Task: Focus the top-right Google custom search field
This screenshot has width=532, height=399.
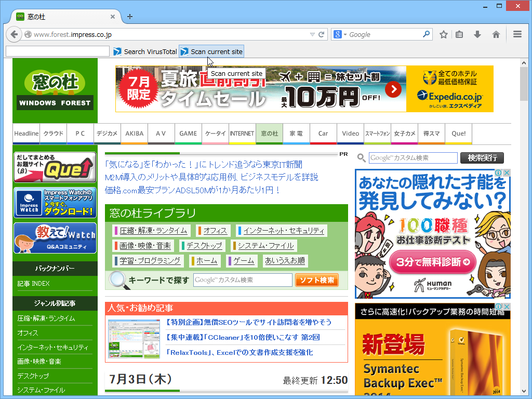Action: point(413,158)
